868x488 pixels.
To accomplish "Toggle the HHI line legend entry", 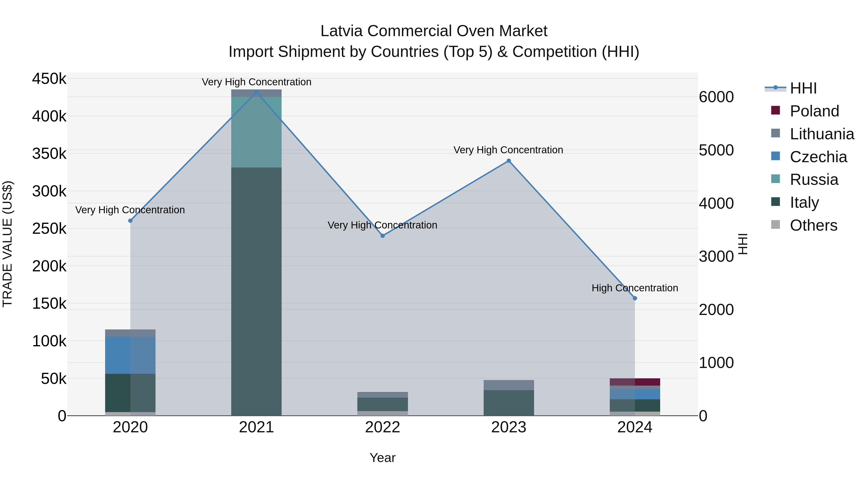I will pyautogui.click(x=791, y=88).
